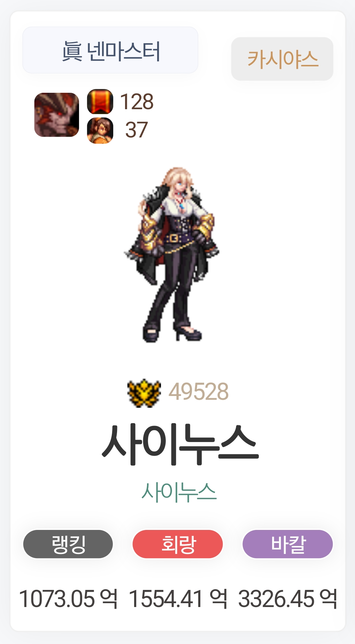Click the red horned demon icon
Viewport: 355px width, 644px height.
57,115
